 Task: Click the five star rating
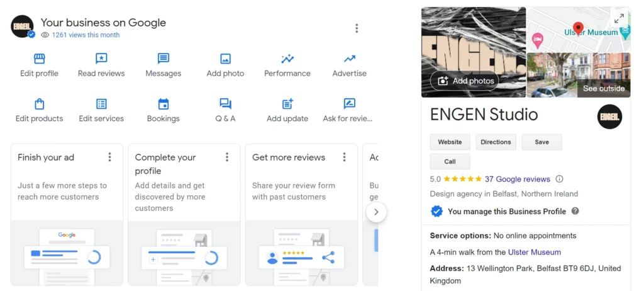[x=462, y=179]
